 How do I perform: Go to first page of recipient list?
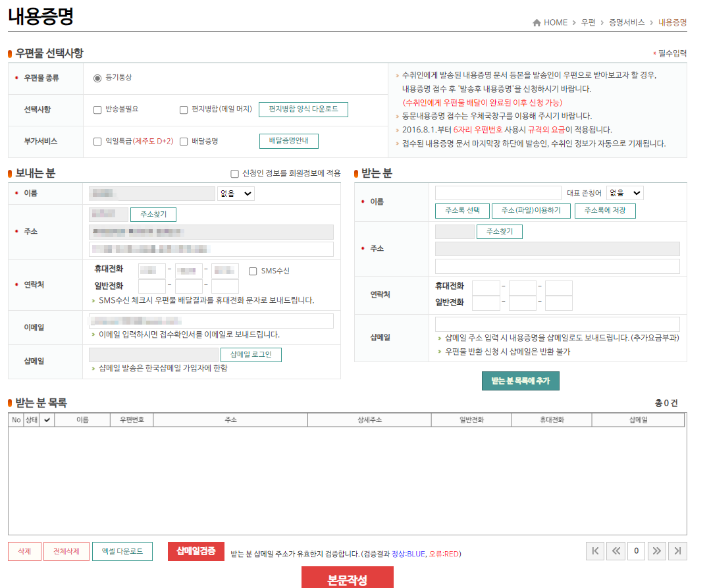(595, 551)
